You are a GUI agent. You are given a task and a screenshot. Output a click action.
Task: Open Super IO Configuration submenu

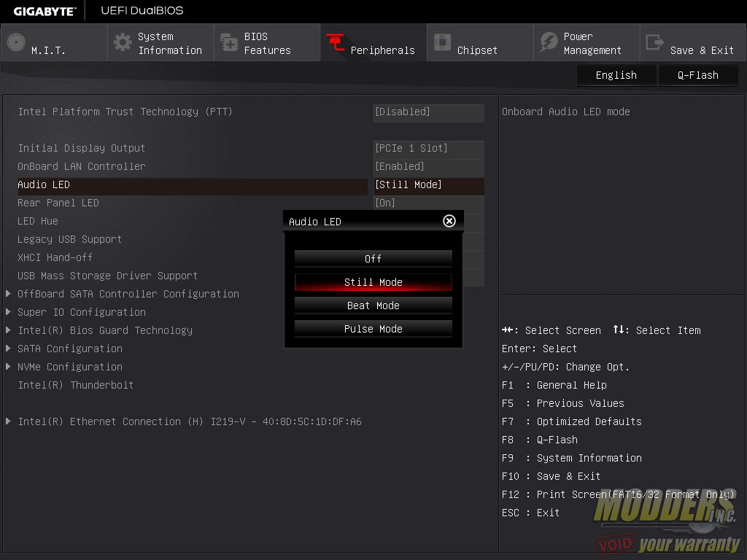click(x=82, y=312)
